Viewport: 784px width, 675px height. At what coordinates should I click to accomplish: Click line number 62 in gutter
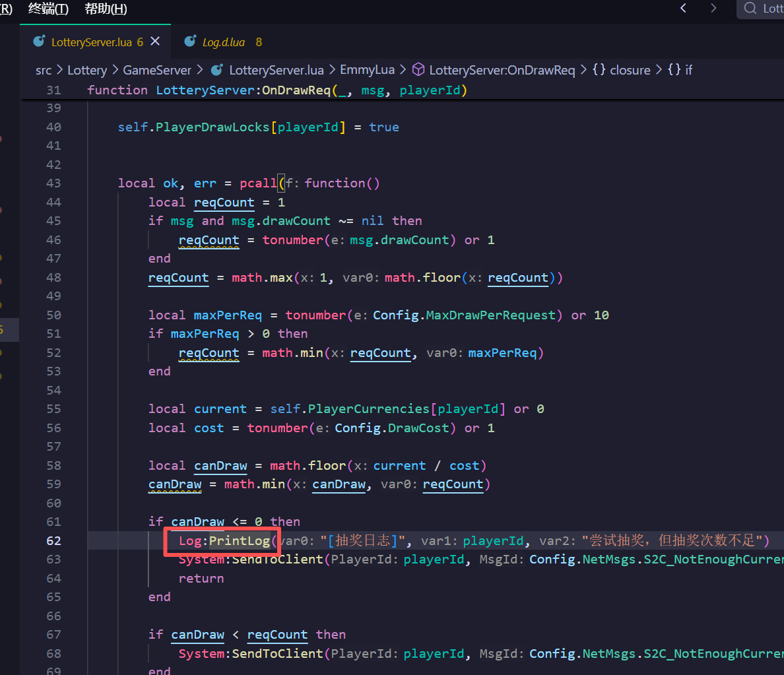pyautogui.click(x=53, y=541)
